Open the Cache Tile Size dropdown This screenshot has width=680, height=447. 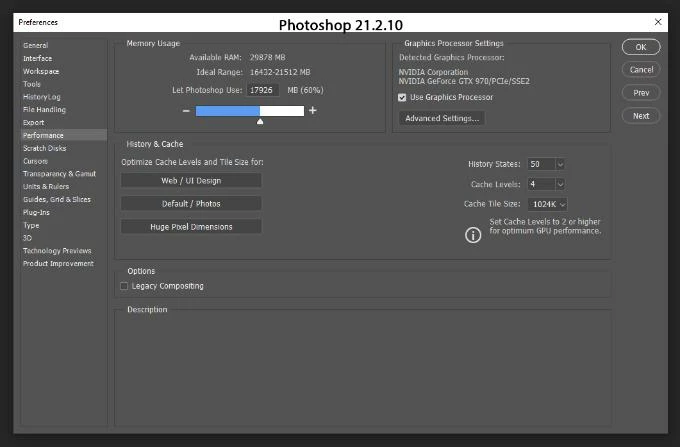547,204
